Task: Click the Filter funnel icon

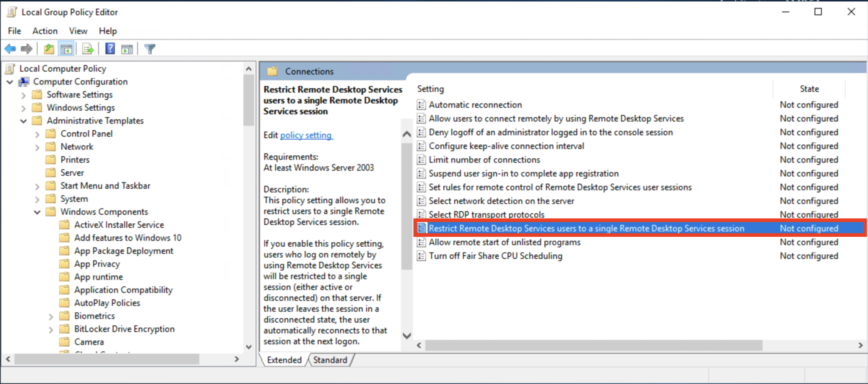Action: [149, 48]
